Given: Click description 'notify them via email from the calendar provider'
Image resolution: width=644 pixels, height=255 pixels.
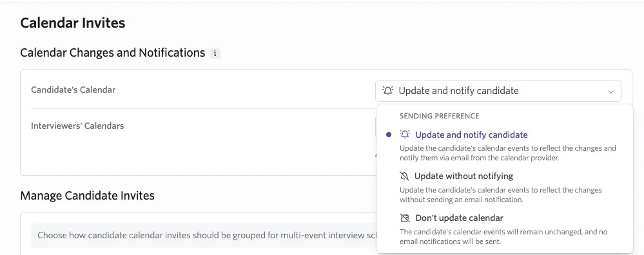Looking at the screenshot, I should [x=480, y=158].
